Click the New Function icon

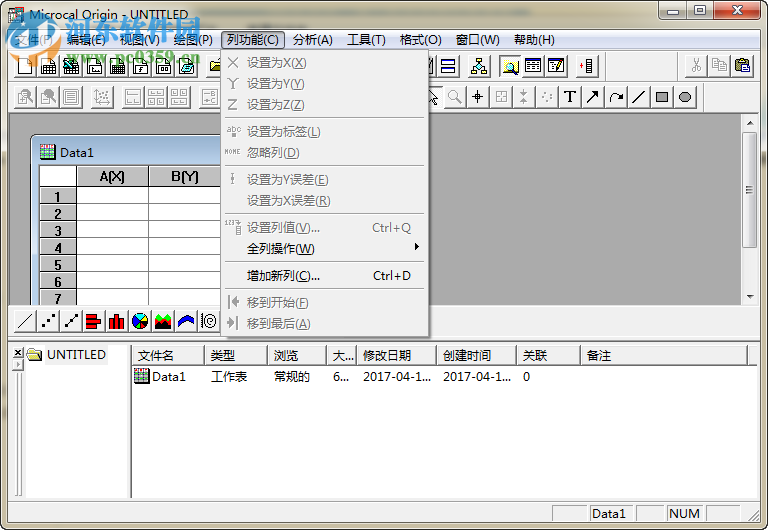click(x=140, y=66)
